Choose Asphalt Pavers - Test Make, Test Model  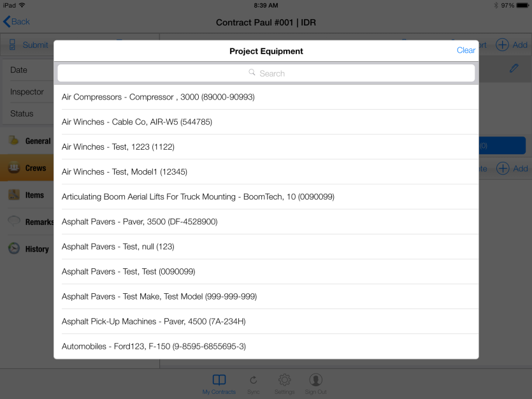[266, 297]
